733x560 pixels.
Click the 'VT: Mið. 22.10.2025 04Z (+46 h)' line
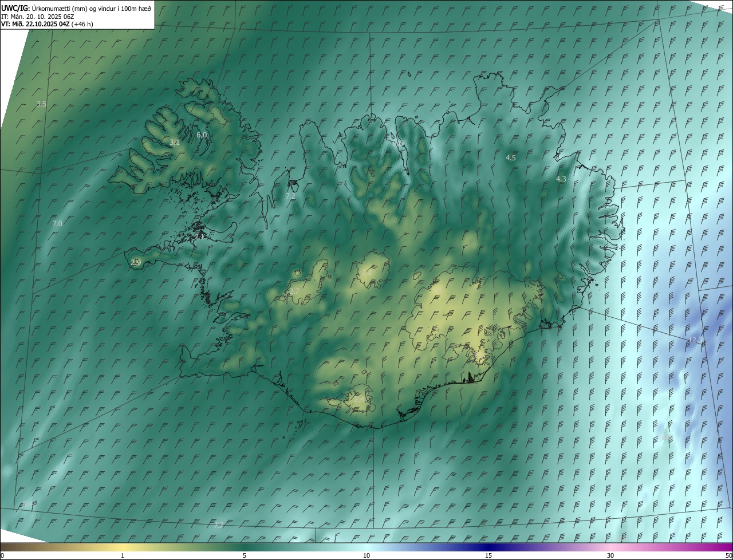pyautogui.click(x=47, y=24)
